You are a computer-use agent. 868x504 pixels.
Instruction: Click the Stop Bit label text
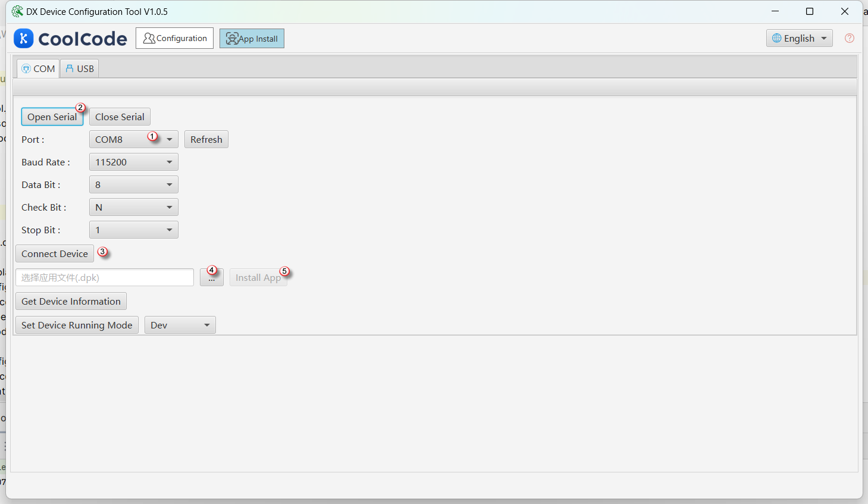point(41,230)
